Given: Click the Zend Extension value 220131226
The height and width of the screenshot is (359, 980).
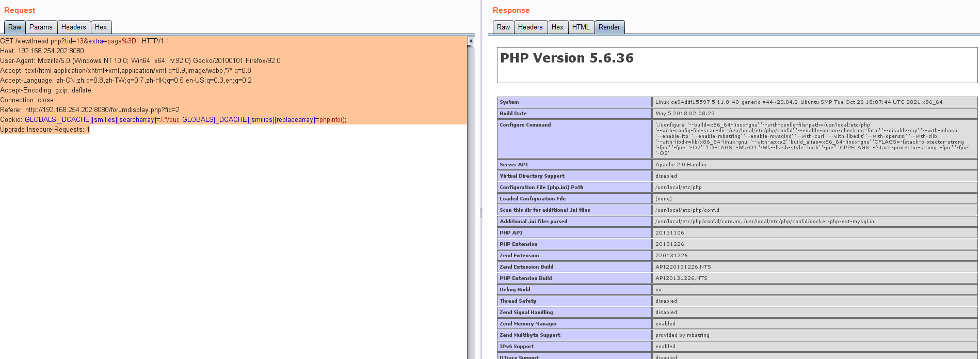Looking at the screenshot, I should click(671, 256).
